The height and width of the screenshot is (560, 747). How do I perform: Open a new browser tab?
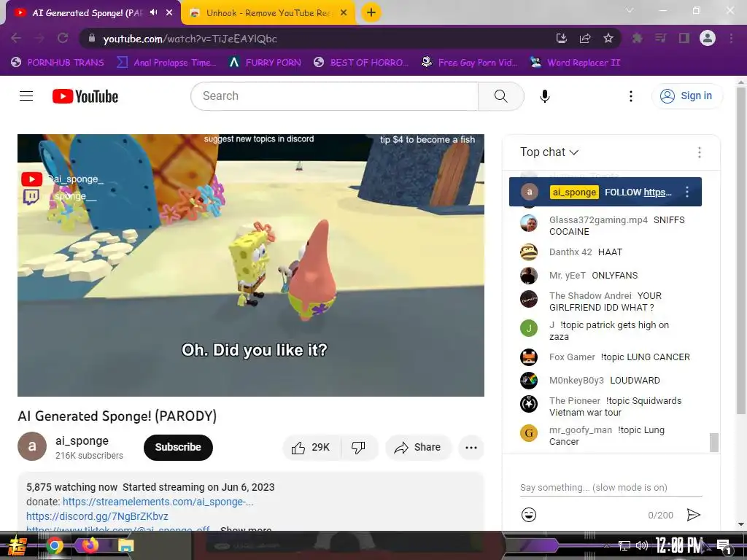(371, 12)
